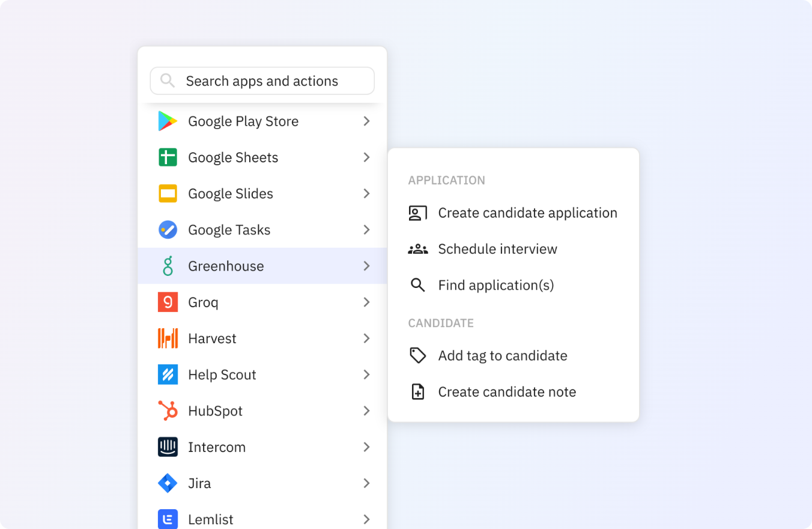Screen dimensions: 812x529
Task: Click the Google Tasks blue icon
Action: click(x=168, y=230)
